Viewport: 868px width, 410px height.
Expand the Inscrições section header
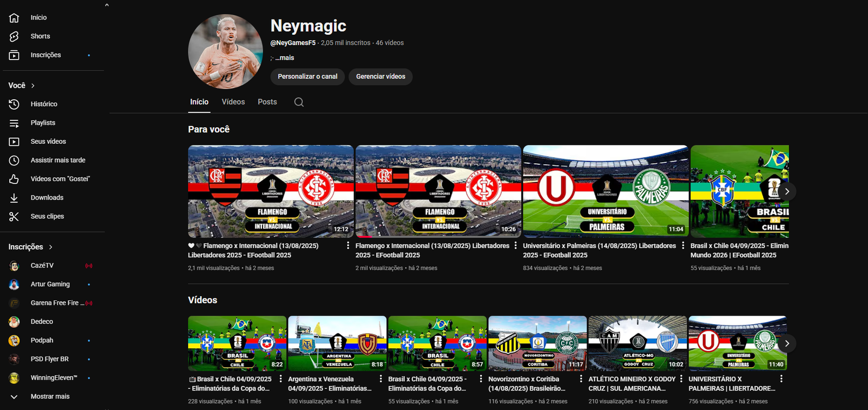pos(30,247)
